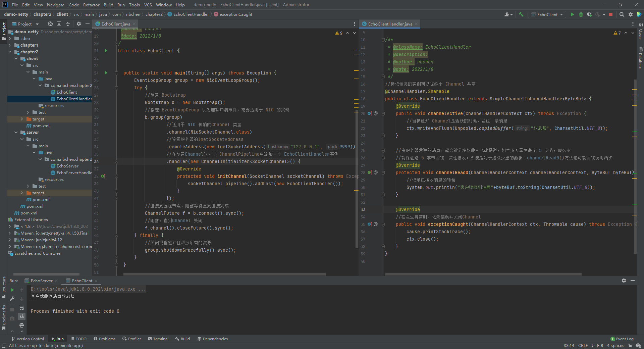Viewport: 644px width, 349px height.
Task: Collapse all in Project panel
Action: point(68,24)
